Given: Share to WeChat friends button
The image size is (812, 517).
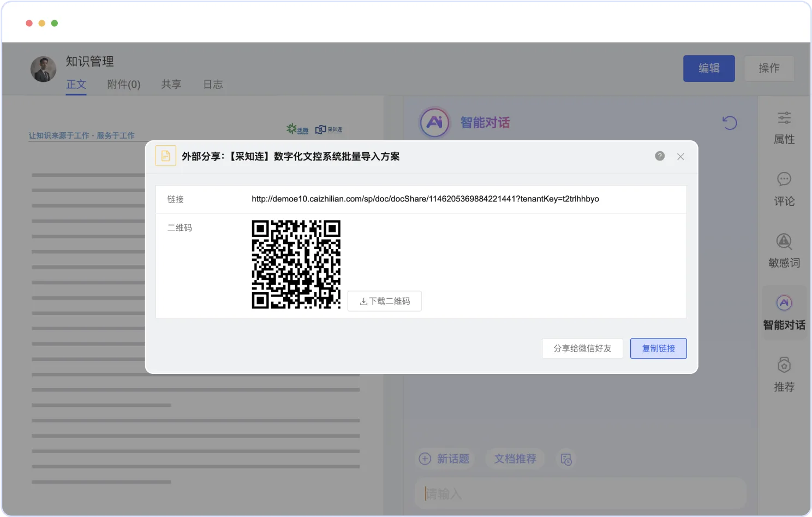Looking at the screenshot, I should tap(582, 348).
